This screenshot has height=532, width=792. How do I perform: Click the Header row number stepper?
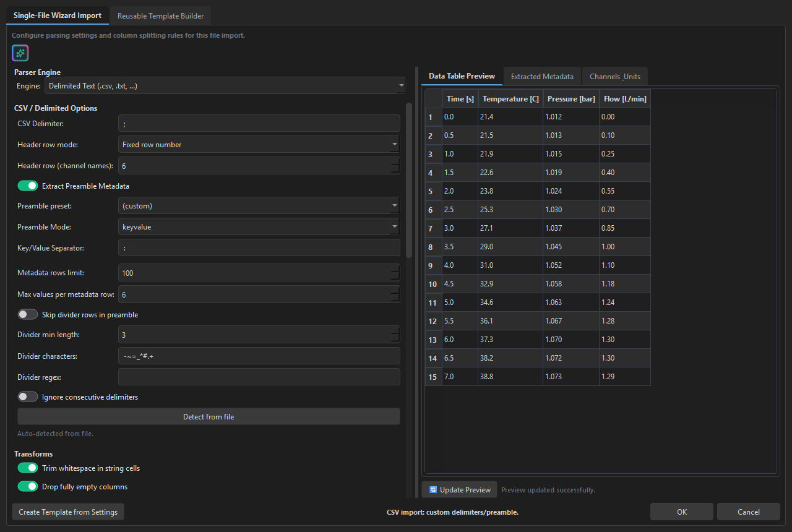click(x=395, y=166)
